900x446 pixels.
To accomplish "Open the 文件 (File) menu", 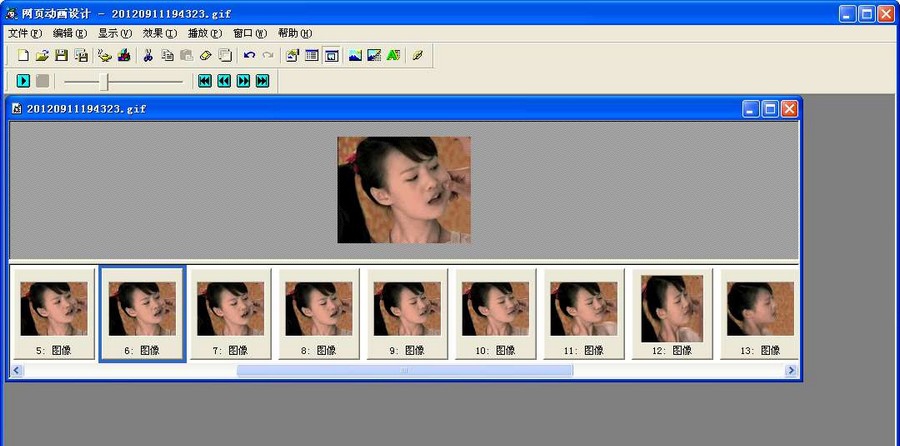I will (25, 33).
